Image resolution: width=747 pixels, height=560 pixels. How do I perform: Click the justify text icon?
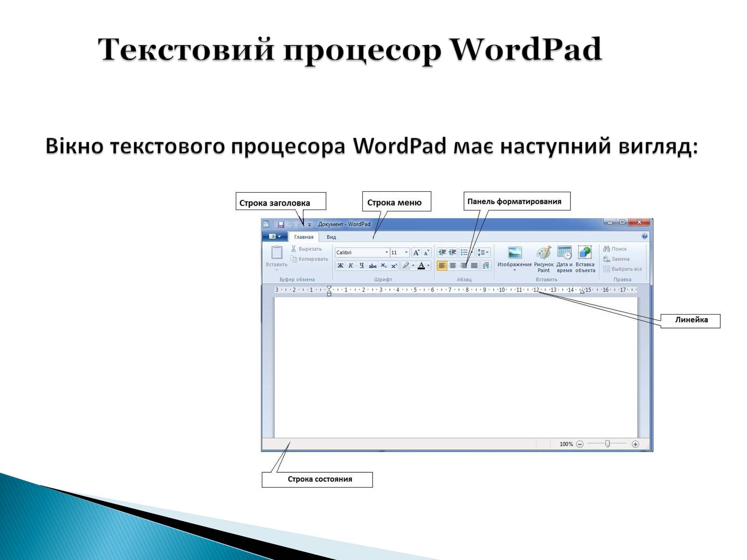474,266
